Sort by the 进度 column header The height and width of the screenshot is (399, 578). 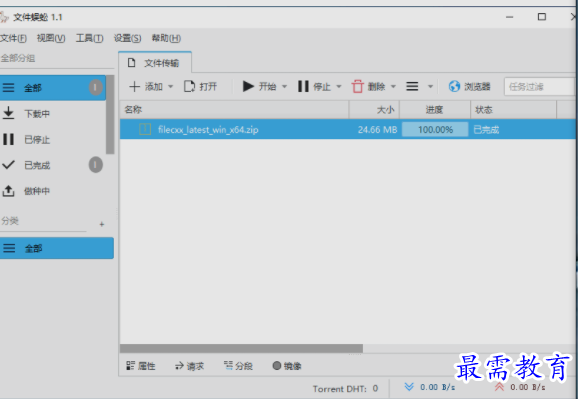[435, 110]
